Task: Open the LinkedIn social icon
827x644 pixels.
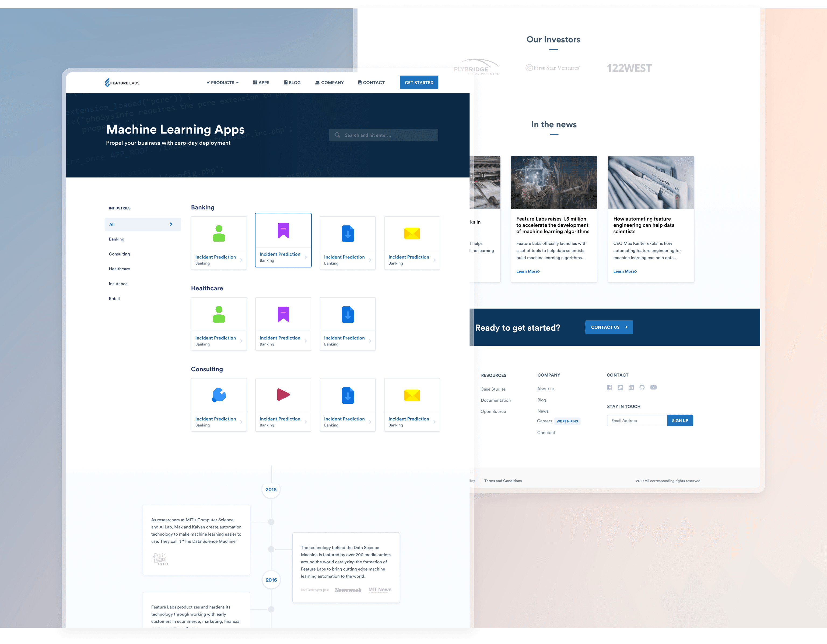Action: 631,387
